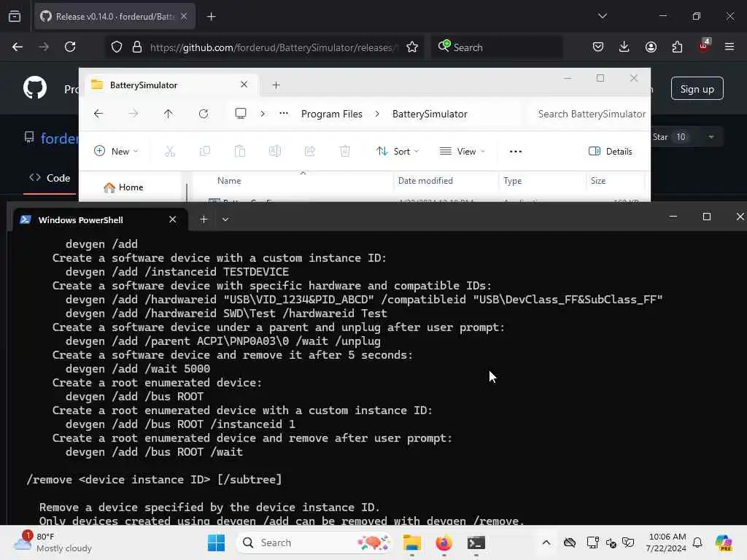Image resolution: width=747 pixels, height=560 pixels.
Task: Open the View dropdown in Explorer
Action: point(462,152)
